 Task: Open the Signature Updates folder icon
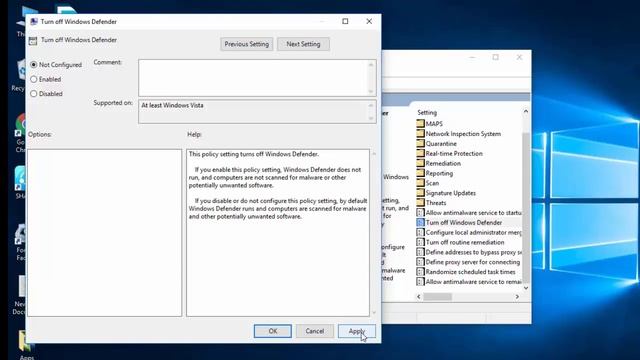click(420, 193)
